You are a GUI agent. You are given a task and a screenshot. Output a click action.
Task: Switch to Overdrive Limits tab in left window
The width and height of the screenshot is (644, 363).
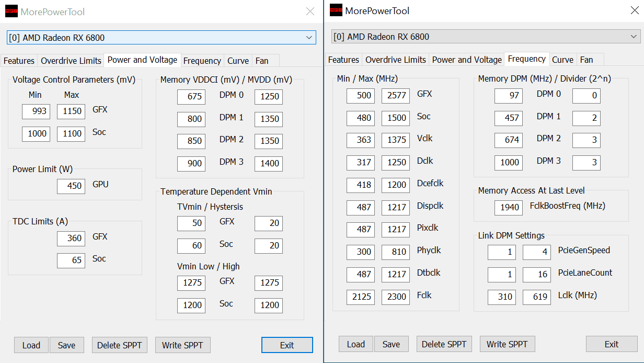[x=71, y=61]
